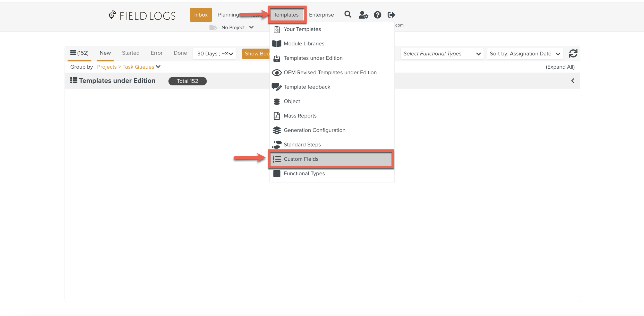Open the global search icon
This screenshot has height=316, width=644.
coord(348,15)
